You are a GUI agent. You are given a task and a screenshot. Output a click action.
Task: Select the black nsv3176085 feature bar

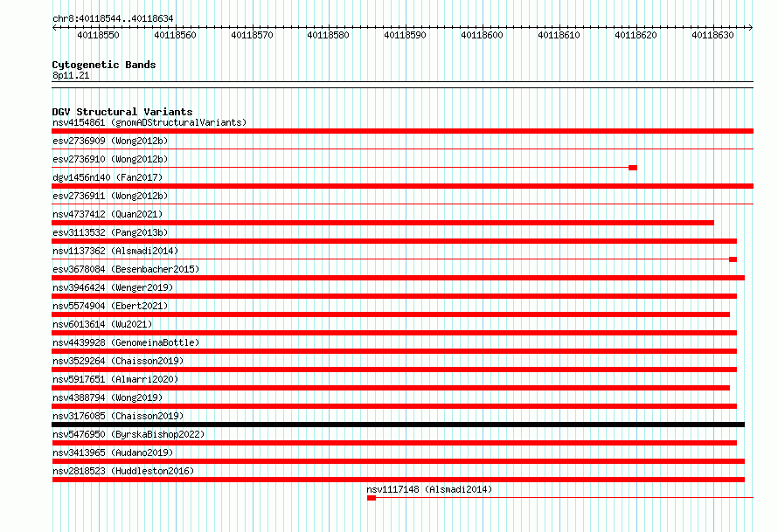coord(398,425)
